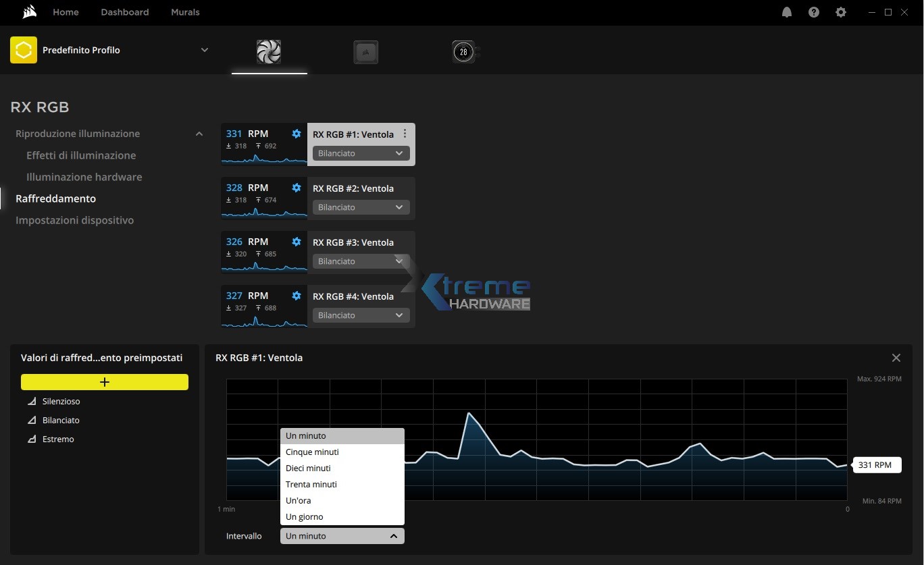Click the yellow profile hexagon icon
The image size is (924, 565).
(24, 50)
